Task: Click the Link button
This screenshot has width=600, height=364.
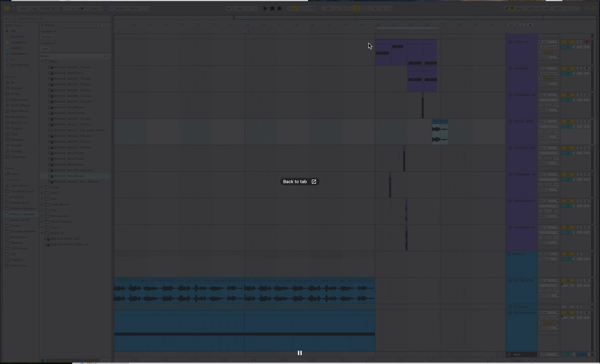Action: (23, 9)
